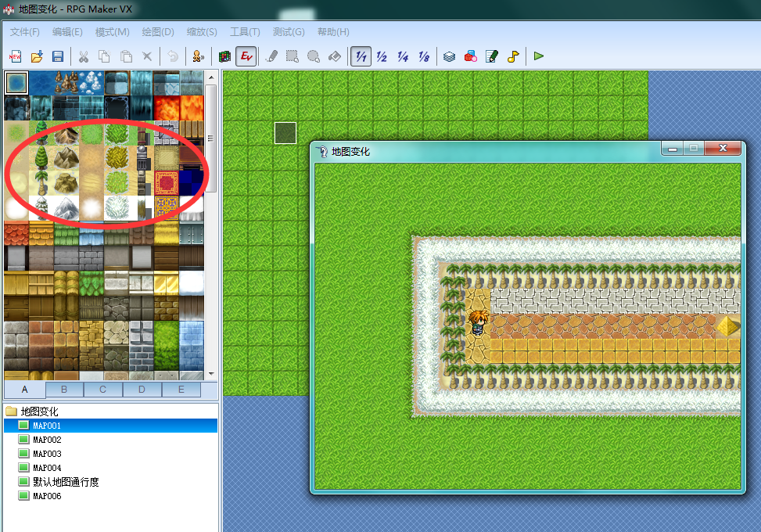This screenshot has height=532, width=761.
Task: Click the Delete X icon
Action: pyautogui.click(x=147, y=56)
